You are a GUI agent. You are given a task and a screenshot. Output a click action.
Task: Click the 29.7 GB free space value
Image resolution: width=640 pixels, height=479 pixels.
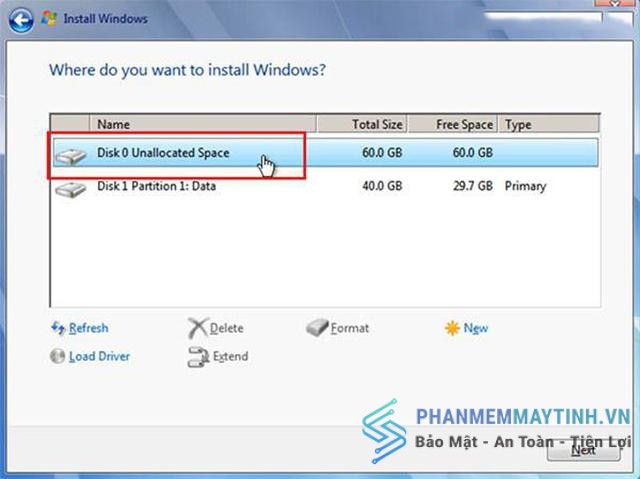473,186
